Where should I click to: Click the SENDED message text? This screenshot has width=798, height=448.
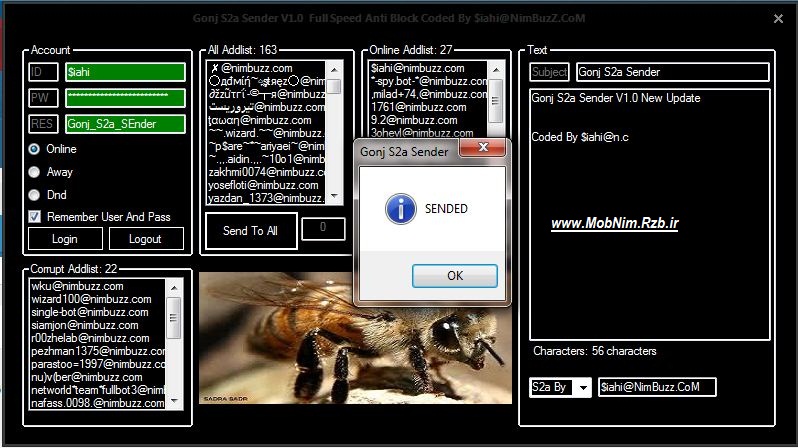[x=446, y=209]
